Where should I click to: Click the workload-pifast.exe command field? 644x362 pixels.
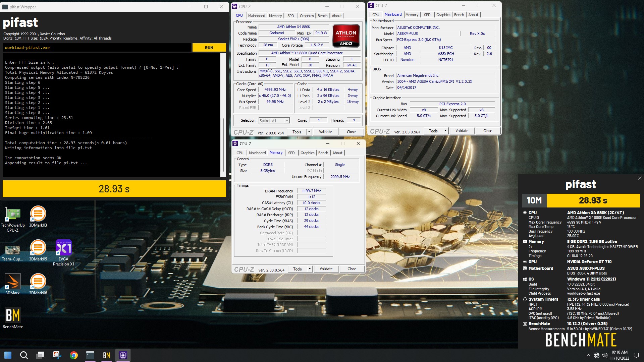[x=97, y=48]
